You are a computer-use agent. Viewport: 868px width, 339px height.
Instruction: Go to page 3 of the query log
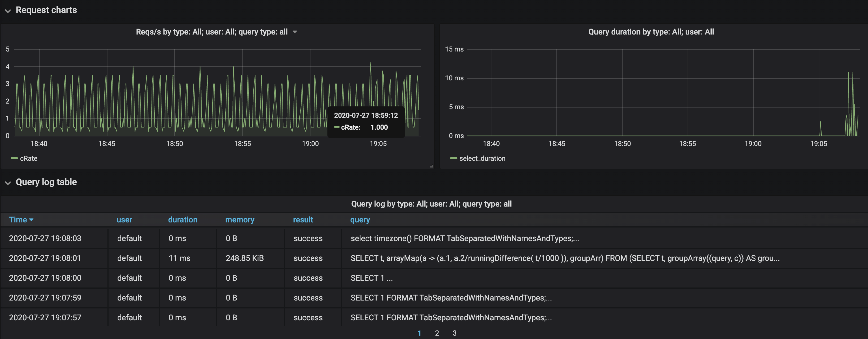click(454, 333)
